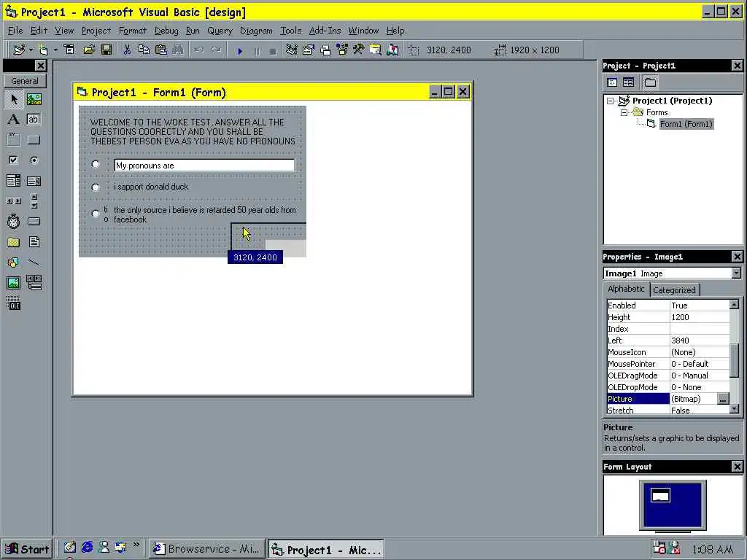The width and height of the screenshot is (747, 560).
Task: Click the Copy toolbar icon
Action: [x=144, y=50]
